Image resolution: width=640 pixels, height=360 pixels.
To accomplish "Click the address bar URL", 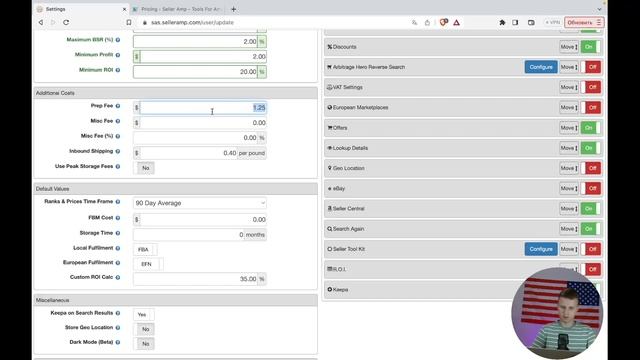I will click(192, 22).
